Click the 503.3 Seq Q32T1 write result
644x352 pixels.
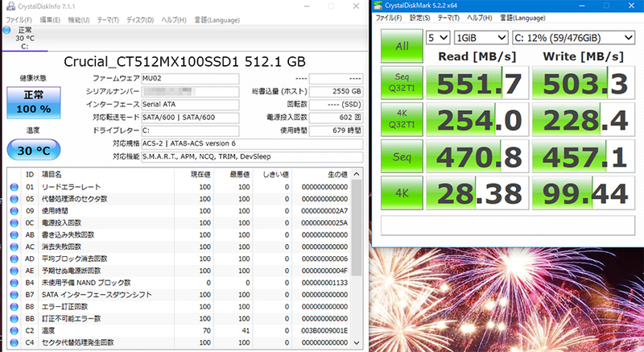[584, 83]
